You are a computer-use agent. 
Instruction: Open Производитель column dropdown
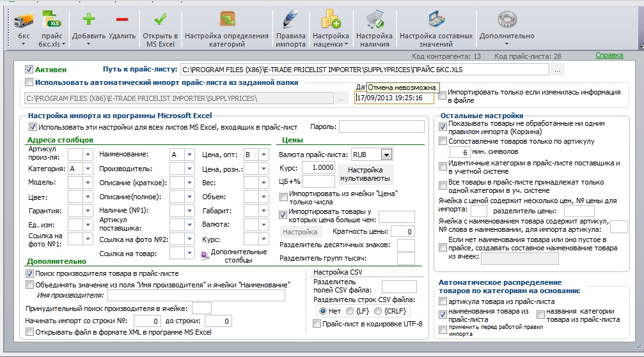pyautogui.click(x=189, y=169)
